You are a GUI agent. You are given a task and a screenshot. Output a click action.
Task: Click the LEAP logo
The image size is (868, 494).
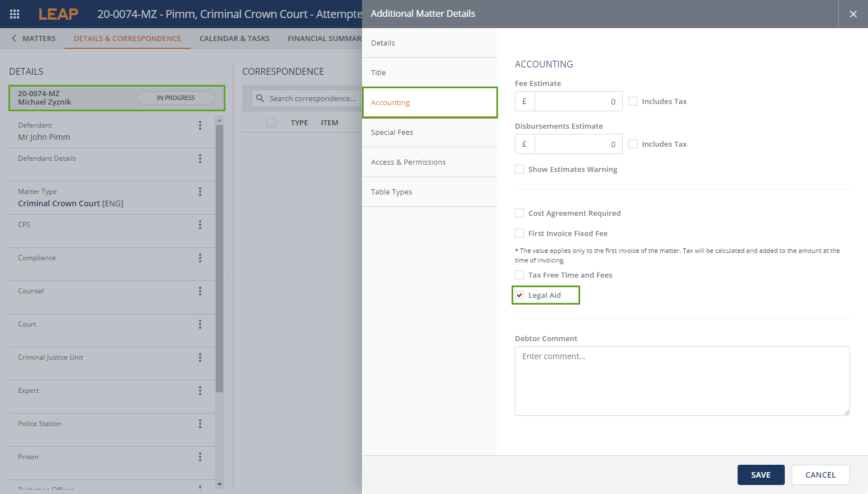pyautogui.click(x=58, y=14)
